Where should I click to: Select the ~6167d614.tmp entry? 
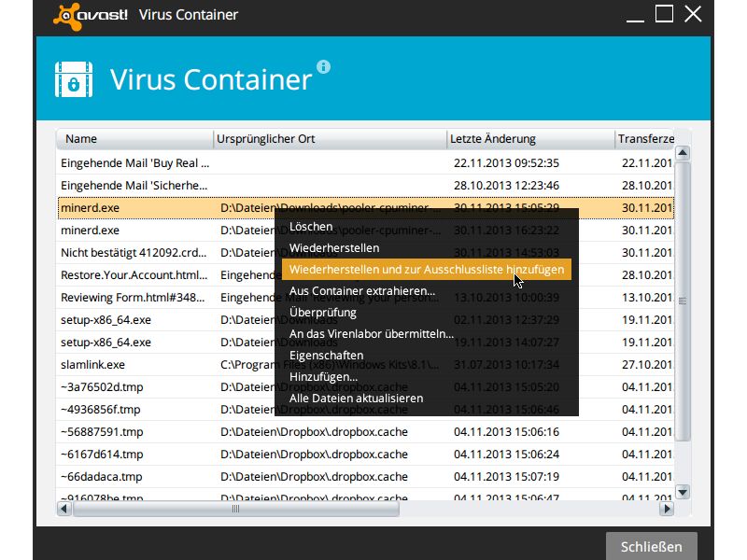[102, 454]
